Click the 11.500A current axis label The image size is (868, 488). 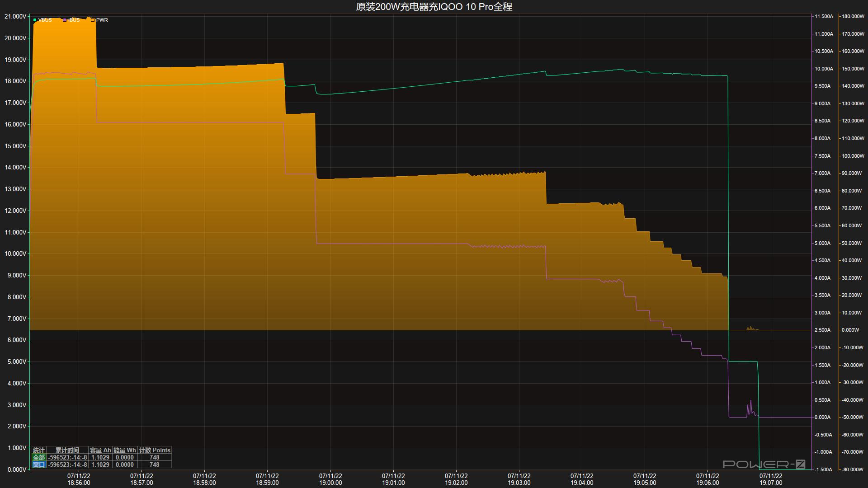pos(824,16)
